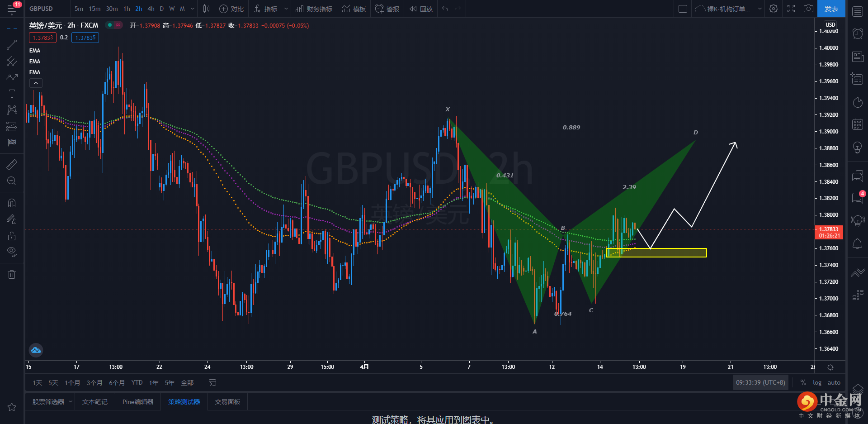Open the indicators dropdown arrow

(x=286, y=9)
